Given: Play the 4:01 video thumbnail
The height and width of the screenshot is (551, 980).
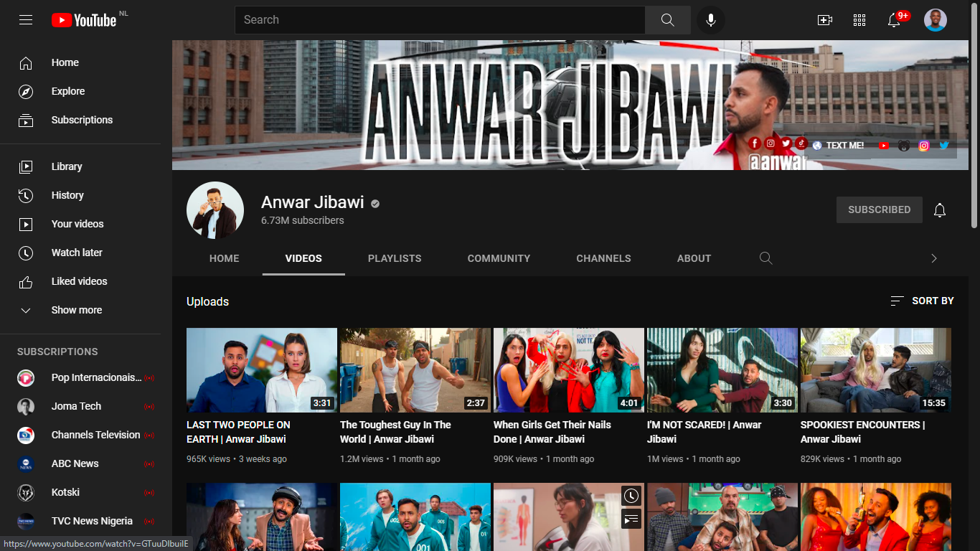Looking at the screenshot, I should 569,370.
